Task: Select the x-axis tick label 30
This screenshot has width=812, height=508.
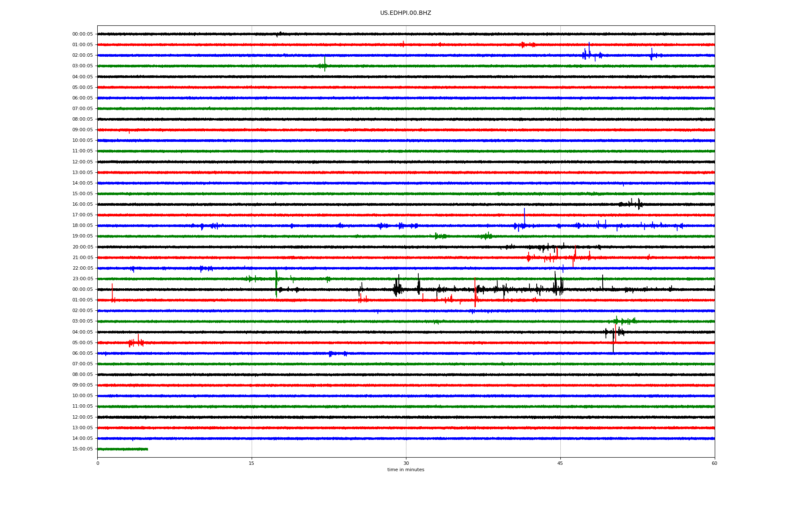Action: coord(406,463)
